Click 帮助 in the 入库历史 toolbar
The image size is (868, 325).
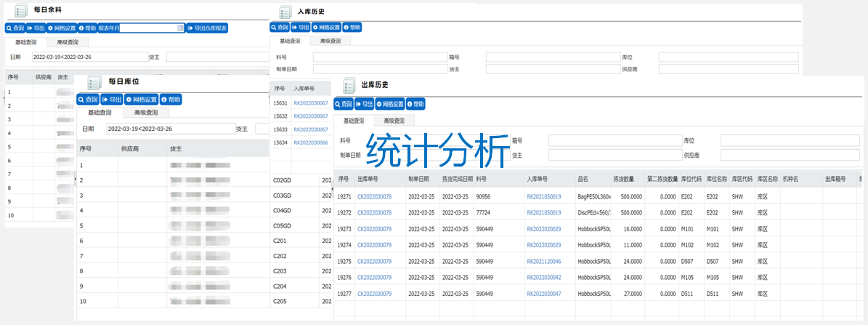tap(352, 27)
